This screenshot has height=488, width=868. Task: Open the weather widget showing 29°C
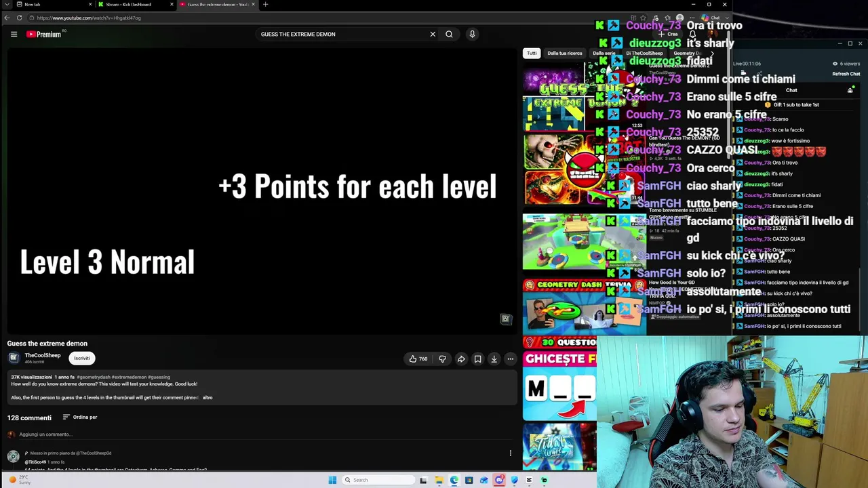pos(20,480)
